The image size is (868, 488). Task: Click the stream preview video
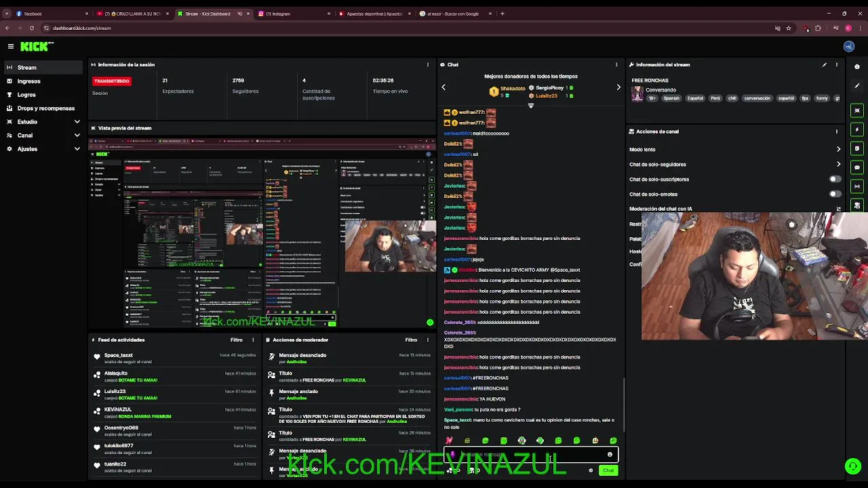[262, 232]
